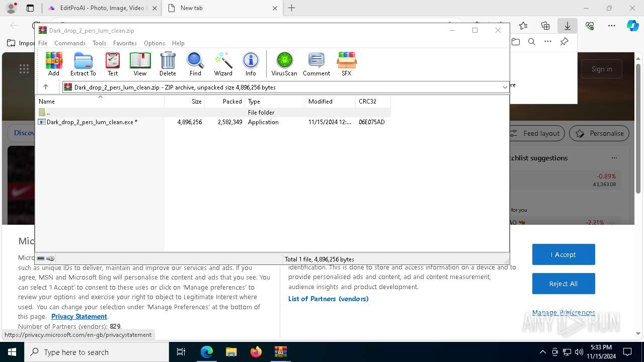Show archive Info
Image resolution: width=644 pixels, height=362 pixels.
point(251,64)
